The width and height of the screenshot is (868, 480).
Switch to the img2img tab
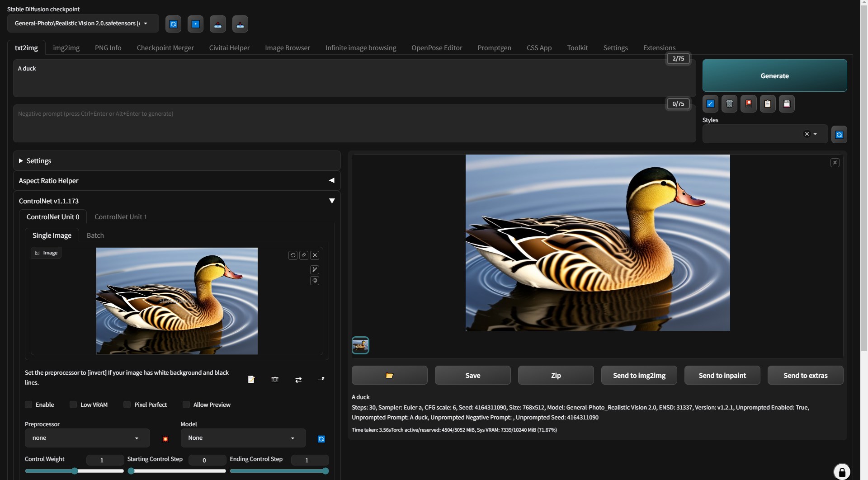tap(66, 48)
